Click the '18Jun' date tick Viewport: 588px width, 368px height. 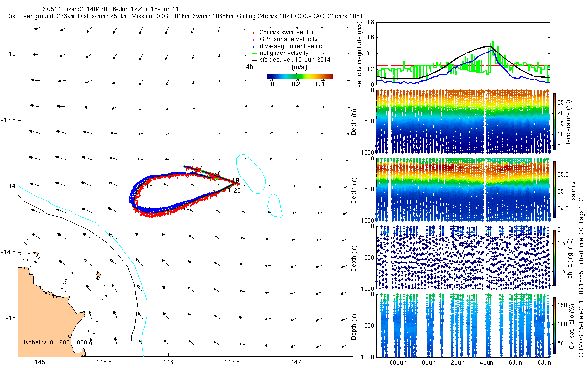click(543, 363)
